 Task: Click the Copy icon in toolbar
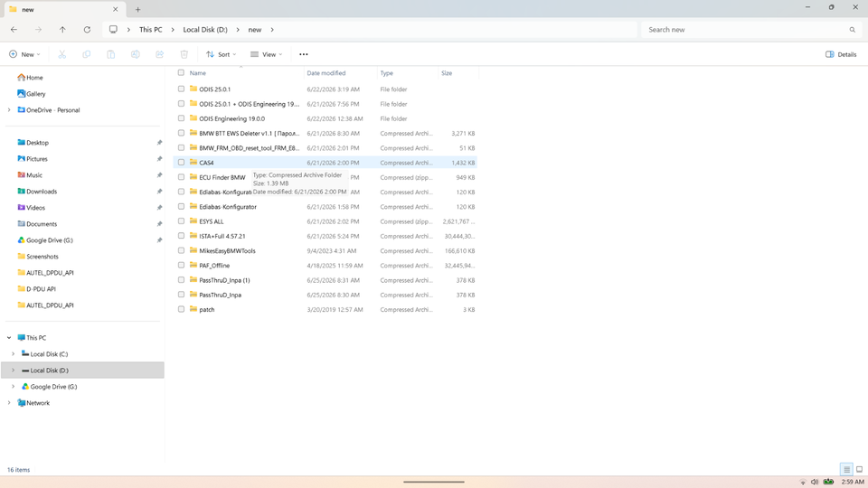click(x=87, y=54)
